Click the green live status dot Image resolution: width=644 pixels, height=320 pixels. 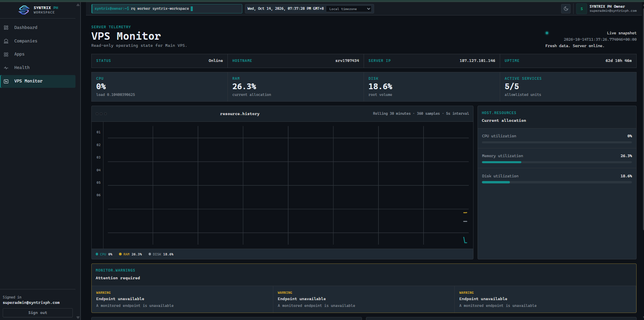547,33
